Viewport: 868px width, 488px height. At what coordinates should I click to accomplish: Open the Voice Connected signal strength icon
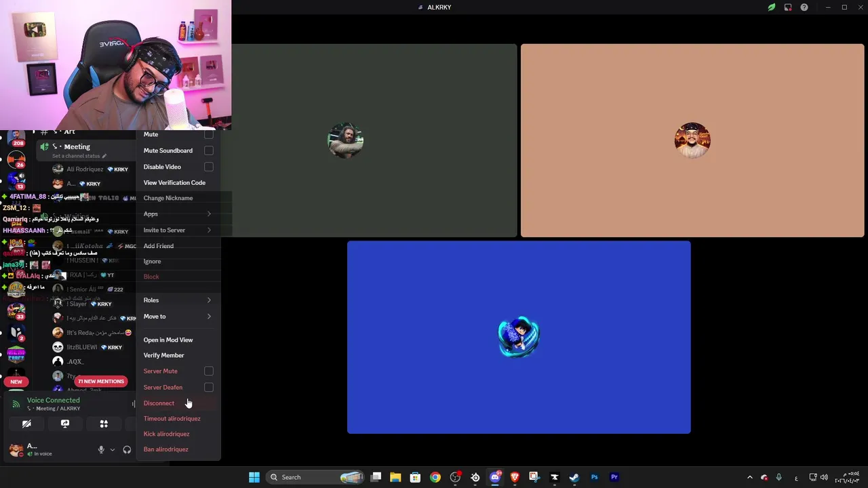coord(16,404)
